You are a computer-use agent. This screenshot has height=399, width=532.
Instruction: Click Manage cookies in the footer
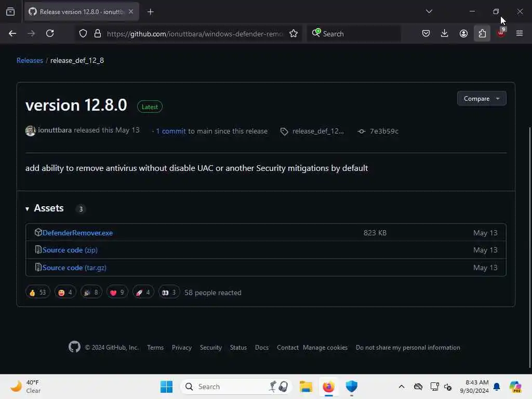(325, 348)
